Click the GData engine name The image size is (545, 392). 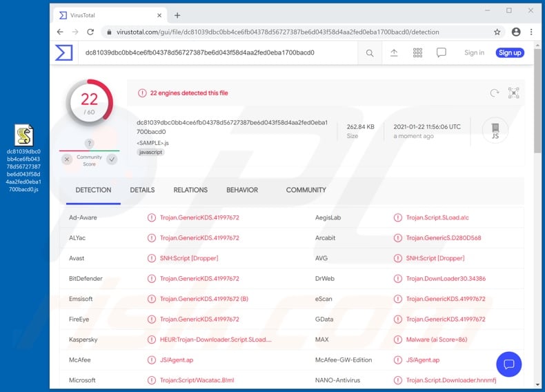pyautogui.click(x=324, y=320)
